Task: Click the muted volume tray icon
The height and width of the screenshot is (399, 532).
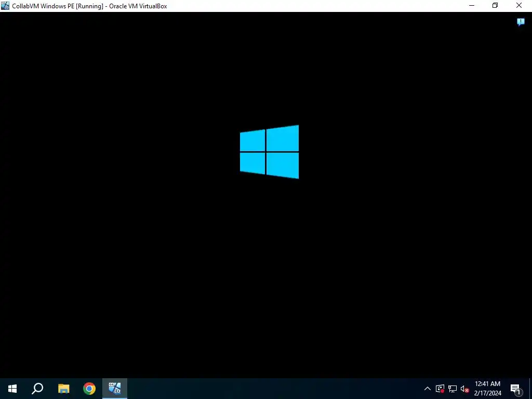Action: point(465,389)
